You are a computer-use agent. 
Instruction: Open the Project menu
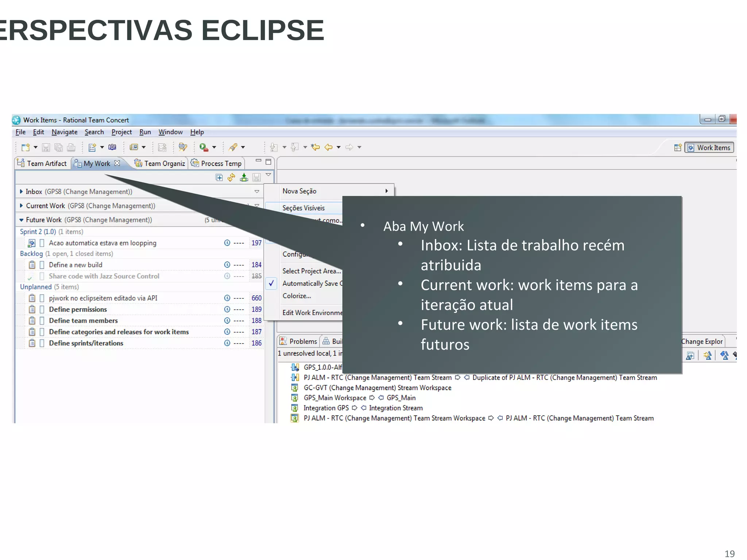click(121, 132)
